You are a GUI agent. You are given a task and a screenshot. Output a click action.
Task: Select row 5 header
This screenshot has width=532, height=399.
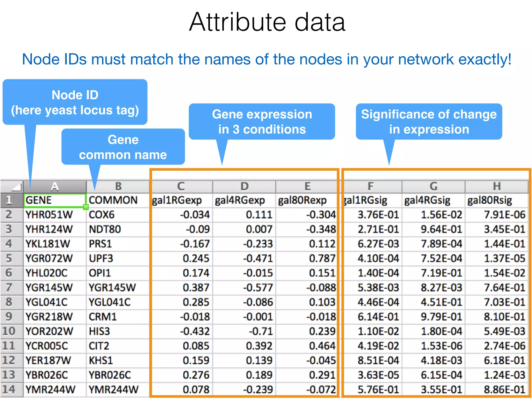point(12,258)
